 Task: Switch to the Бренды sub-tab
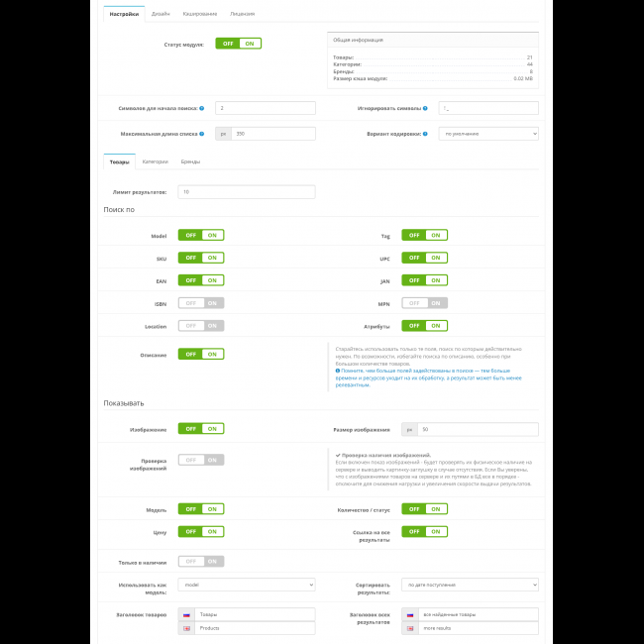pos(190,161)
